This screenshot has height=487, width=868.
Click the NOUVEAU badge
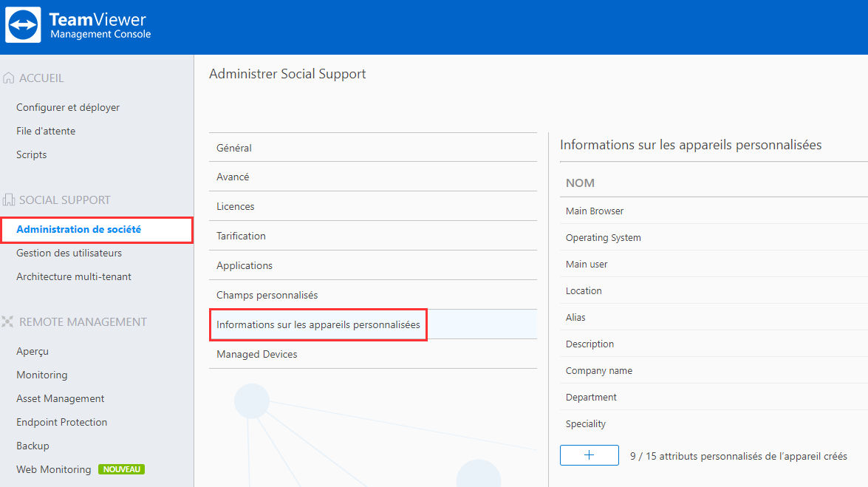pyautogui.click(x=121, y=469)
